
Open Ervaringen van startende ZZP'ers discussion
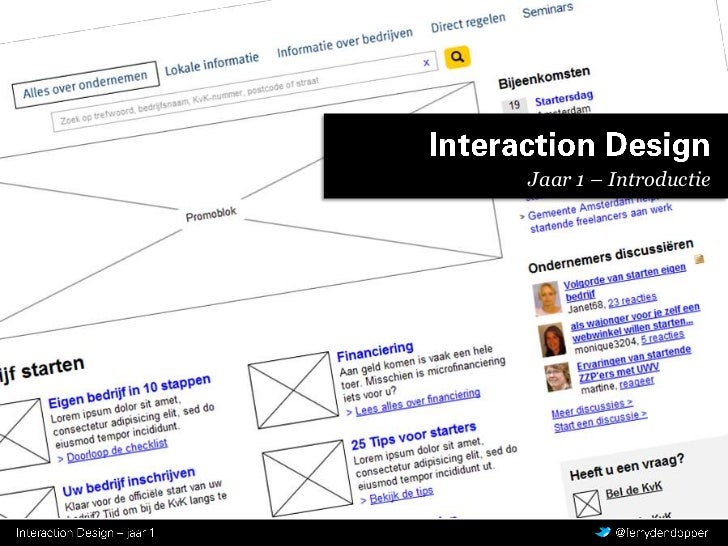[x=634, y=364]
